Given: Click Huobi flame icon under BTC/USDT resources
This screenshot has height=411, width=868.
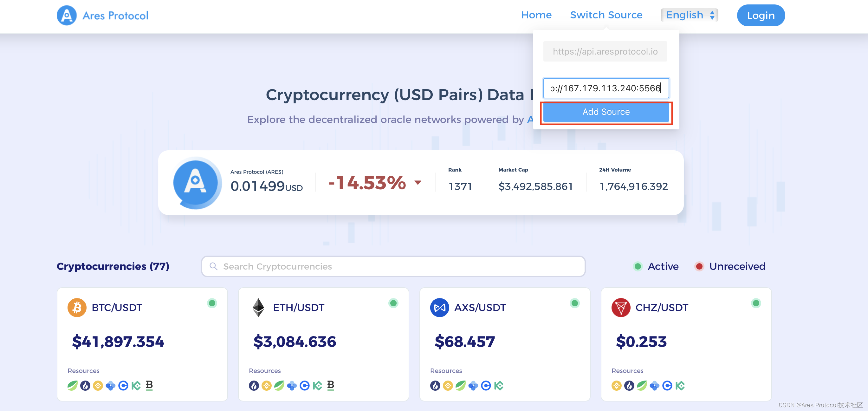Looking at the screenshot, I should click(85, 385).
